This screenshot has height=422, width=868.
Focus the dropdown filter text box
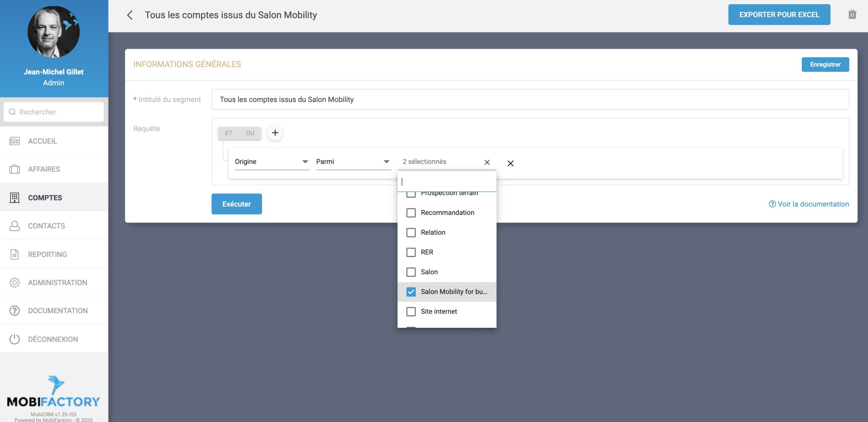447,182
